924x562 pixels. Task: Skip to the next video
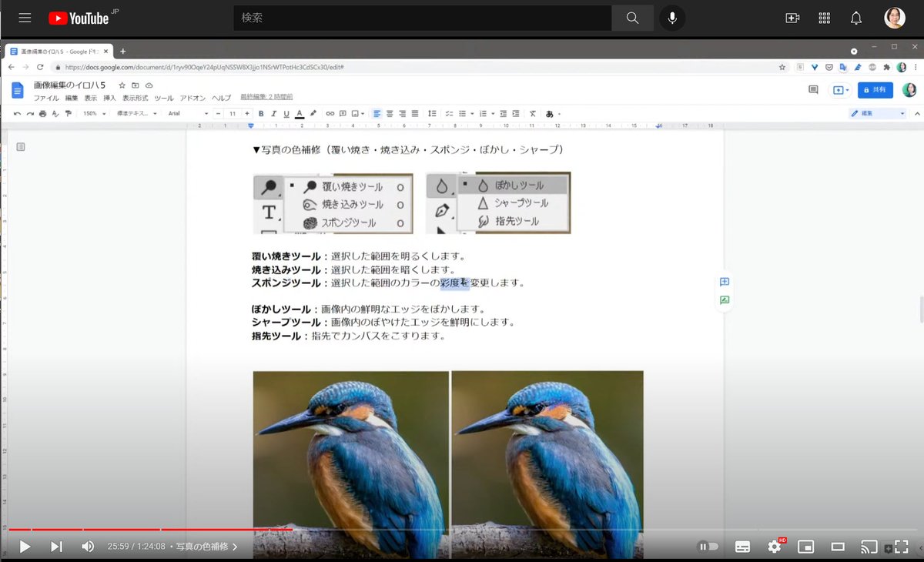56,547
